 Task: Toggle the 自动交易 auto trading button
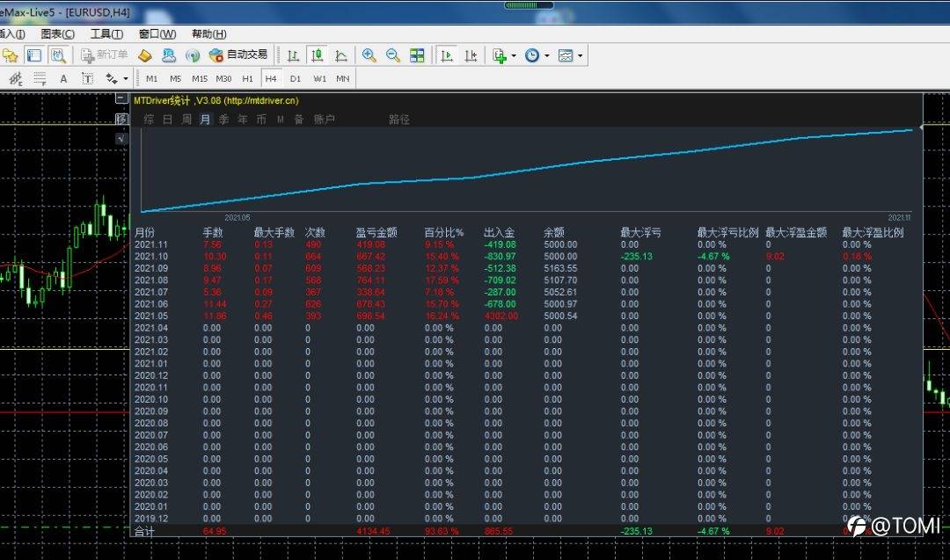pyautogui.click(x=237, y=55)
